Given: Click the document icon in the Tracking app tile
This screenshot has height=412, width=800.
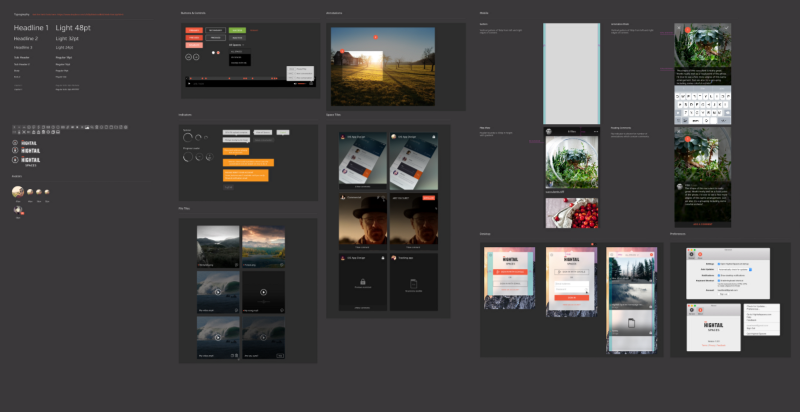Looking at the screenshot, I should click(x=414, y=284).
